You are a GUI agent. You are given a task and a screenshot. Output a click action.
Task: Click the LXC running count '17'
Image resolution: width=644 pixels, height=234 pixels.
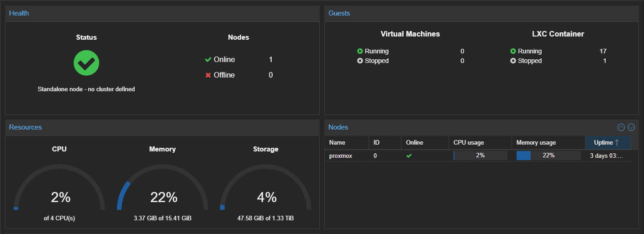click(x=603, y=52)
